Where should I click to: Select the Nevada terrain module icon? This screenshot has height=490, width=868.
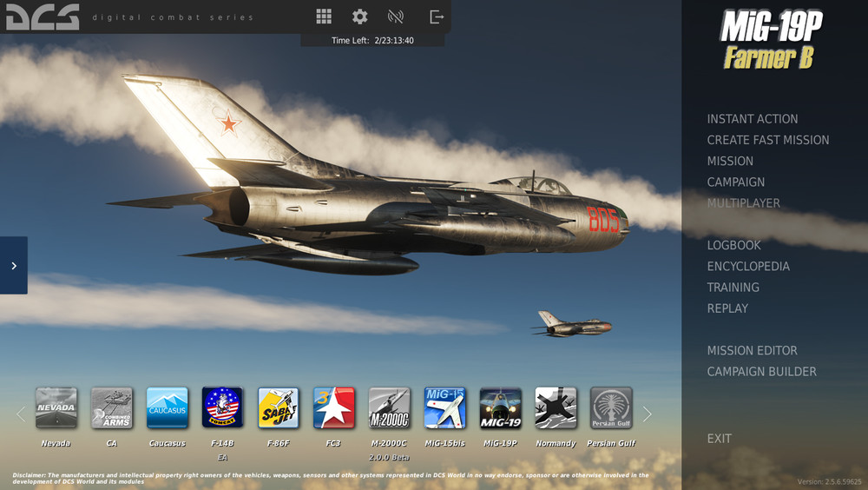(x=56, y=408)
